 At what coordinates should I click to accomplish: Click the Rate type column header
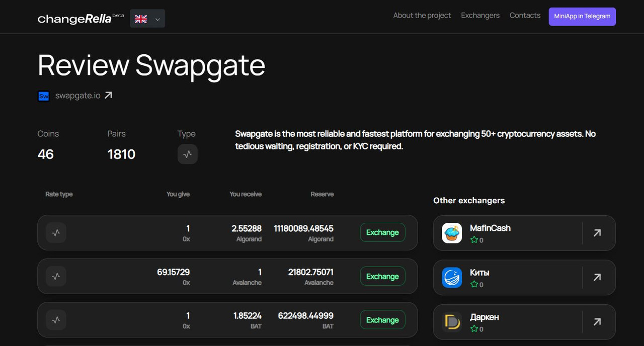[x=59, y=194]
